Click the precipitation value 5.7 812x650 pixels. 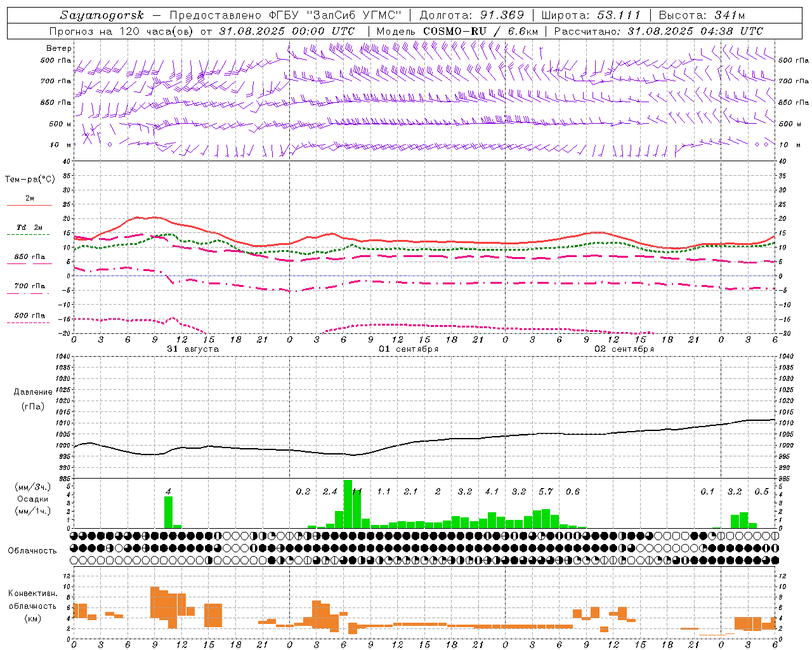pyautogui.click(x=546, y=491)
